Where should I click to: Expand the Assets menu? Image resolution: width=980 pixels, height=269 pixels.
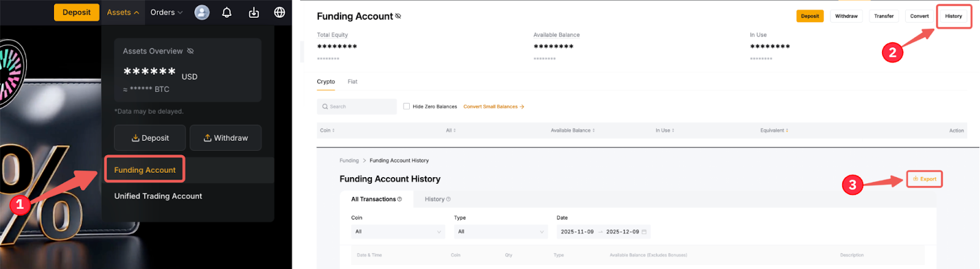coord(123,12)
